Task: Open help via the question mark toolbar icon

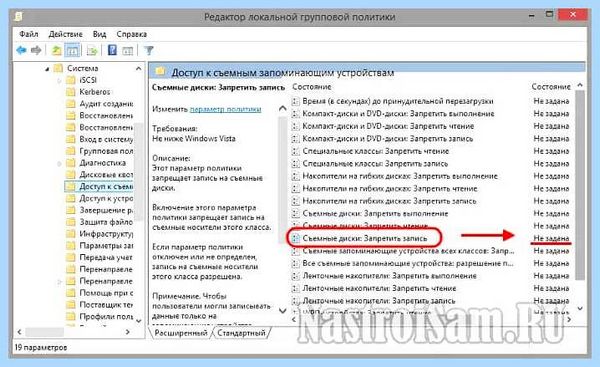Action: pyautogui.click(x=112, y=50)
